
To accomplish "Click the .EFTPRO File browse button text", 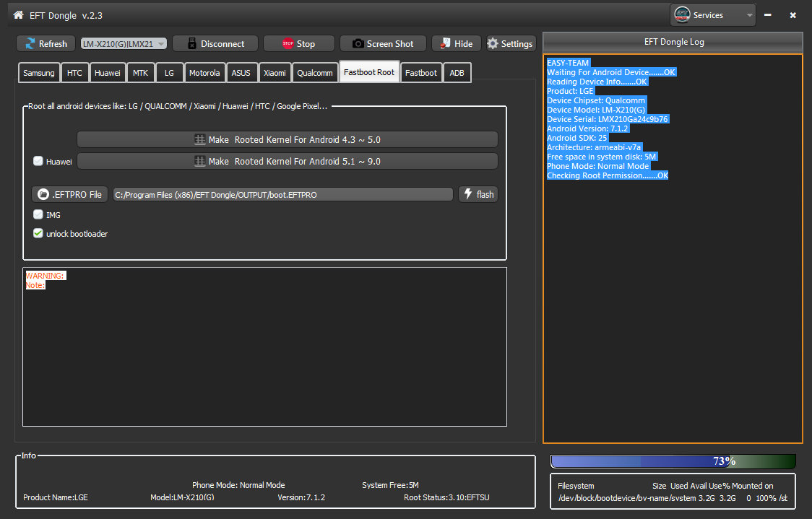I will (x=77, y=195).
